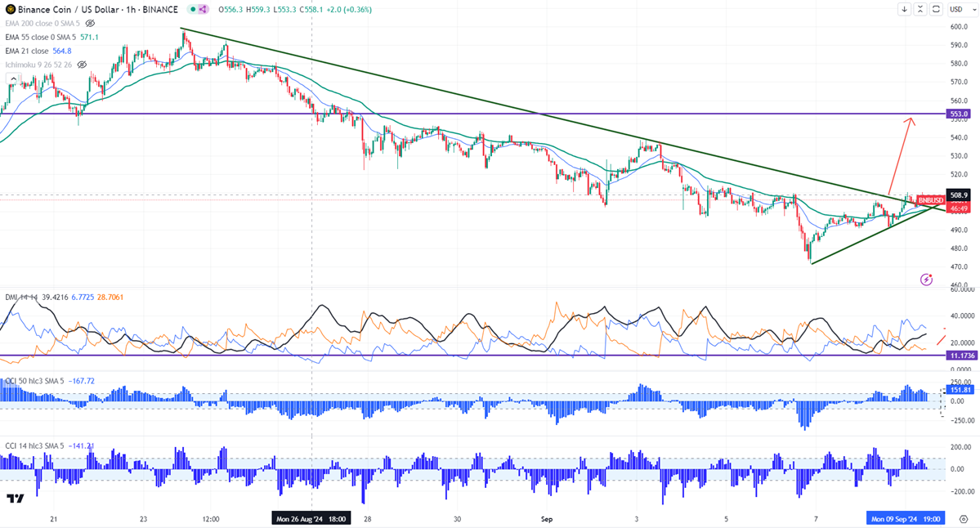The width and height of the screenshot is (980, 528).
Task: Click the Mon 09 Sep '24 19:00 time label
Action: [x=906, y=519]
